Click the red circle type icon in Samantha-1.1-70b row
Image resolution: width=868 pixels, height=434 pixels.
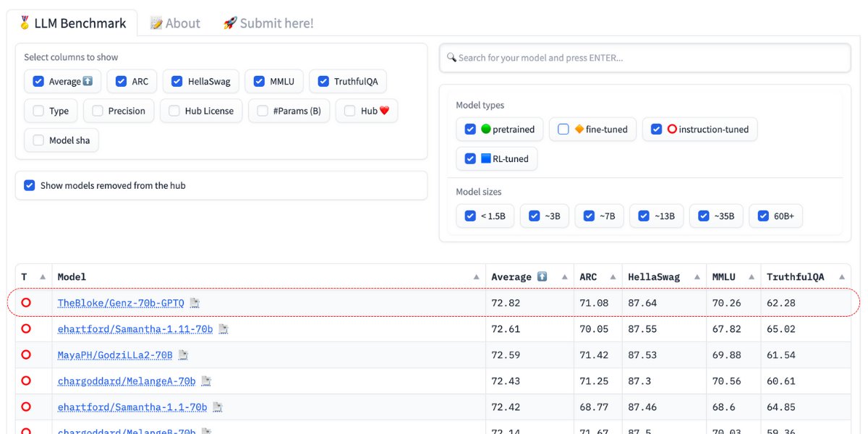(26, 407)
